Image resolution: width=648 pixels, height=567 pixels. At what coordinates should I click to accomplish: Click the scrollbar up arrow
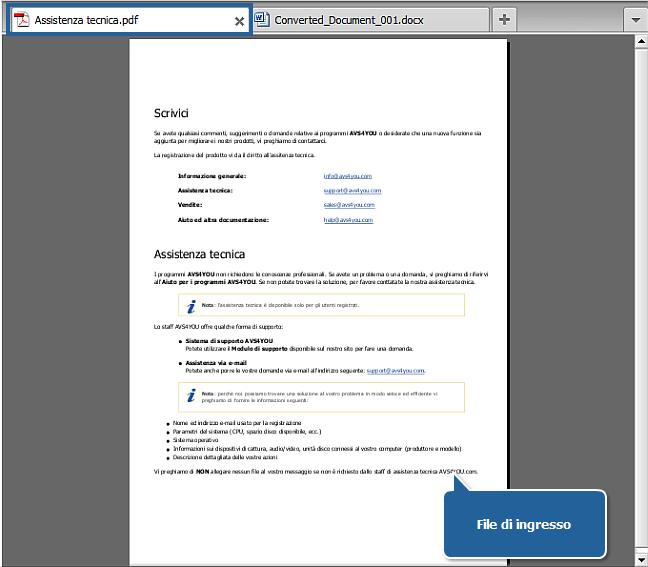[x=641, y=41]
